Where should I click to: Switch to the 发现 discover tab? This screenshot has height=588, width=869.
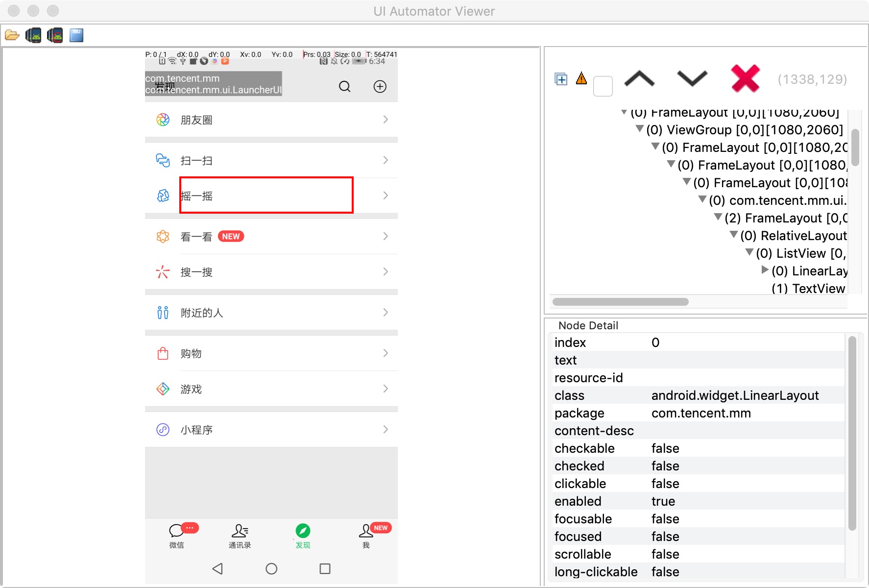(x=303, y=536)
